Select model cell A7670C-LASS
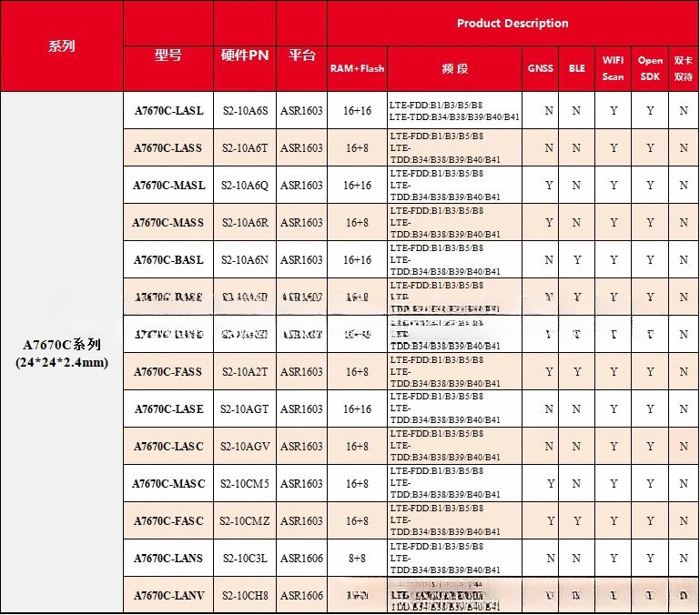 coord(168,147)
